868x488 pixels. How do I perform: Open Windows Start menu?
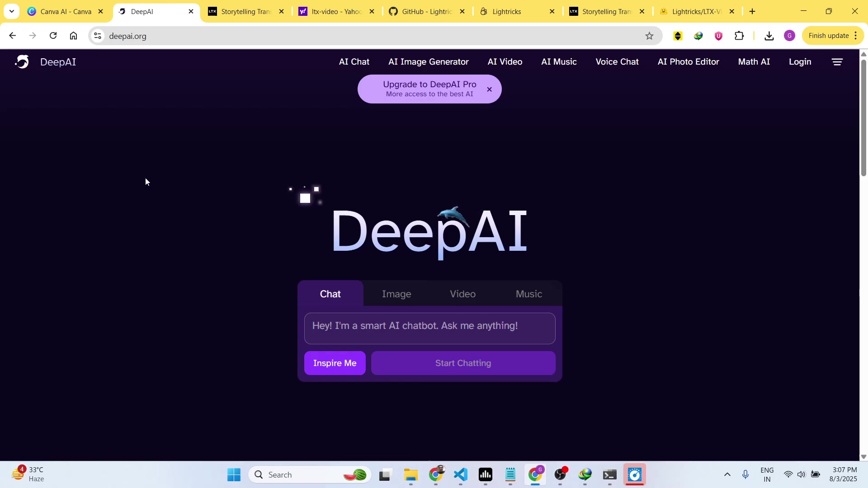point(234,475)
